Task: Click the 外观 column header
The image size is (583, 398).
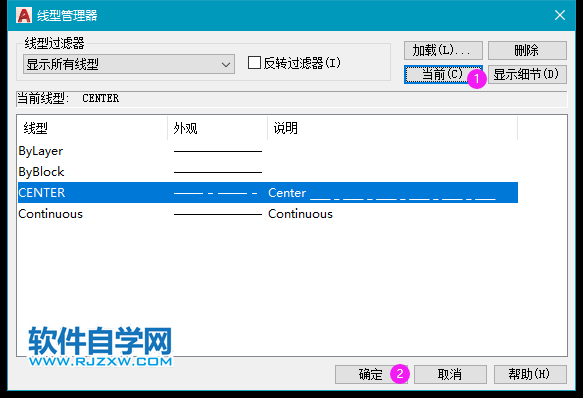Action: (x=218, y=128)
